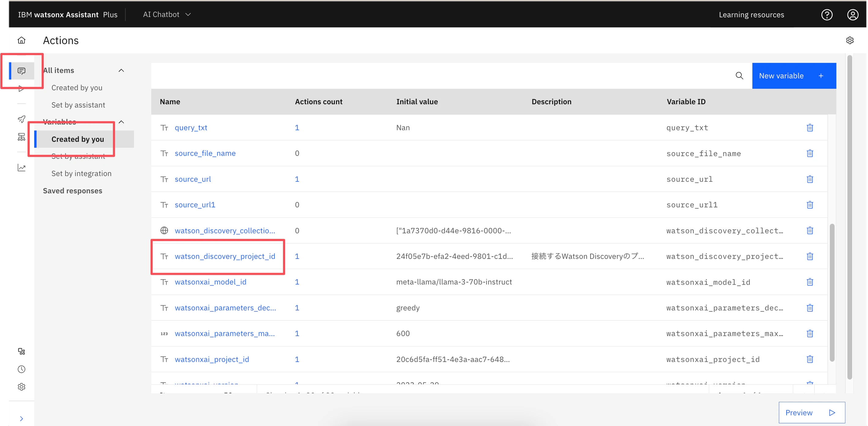868x426 pixels.
Task: Open the Publish rocket icon
Action: pos(21,119)
